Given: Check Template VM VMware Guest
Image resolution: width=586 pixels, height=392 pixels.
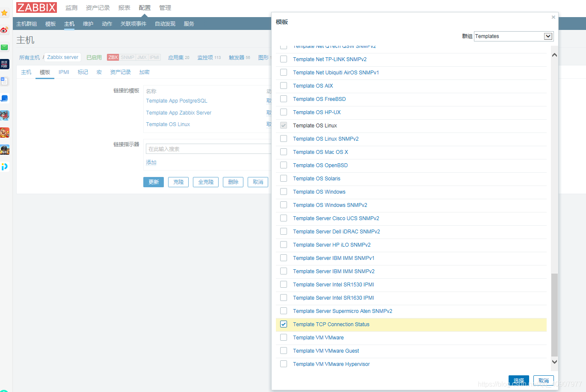Looking at the screenshot, I should [x=284, y=351].
